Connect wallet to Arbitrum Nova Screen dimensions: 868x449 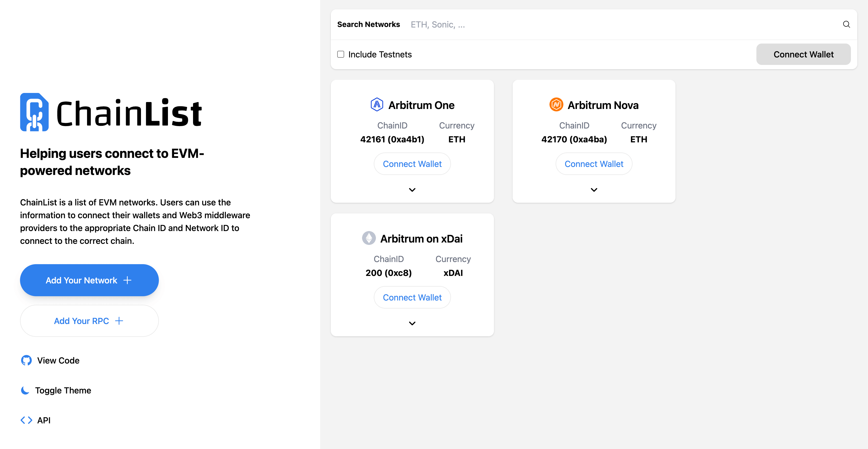(594, 164)
